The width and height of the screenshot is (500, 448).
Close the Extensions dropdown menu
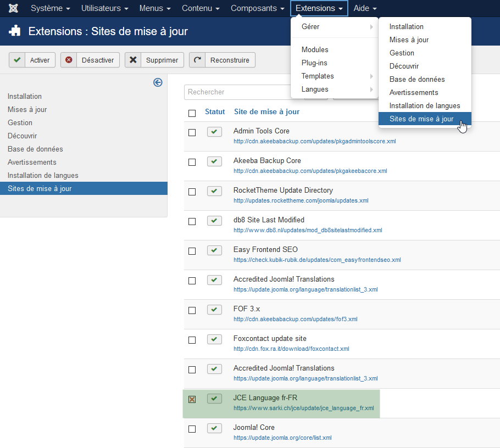coord(319,8)
